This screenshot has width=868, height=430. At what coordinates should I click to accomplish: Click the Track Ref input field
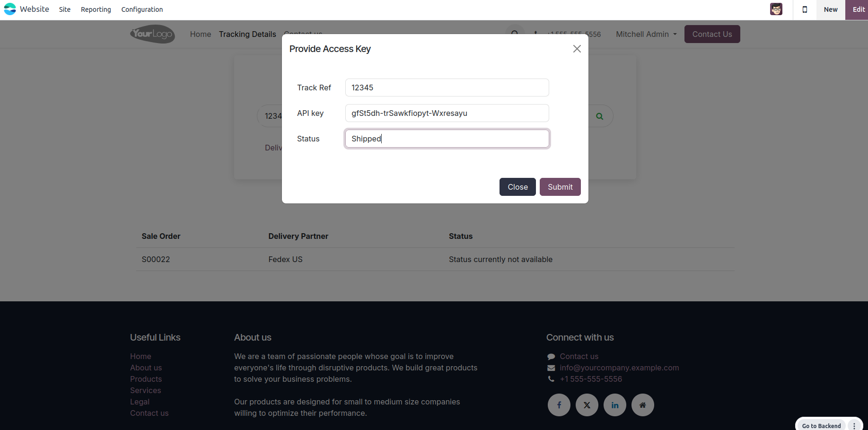447,88
